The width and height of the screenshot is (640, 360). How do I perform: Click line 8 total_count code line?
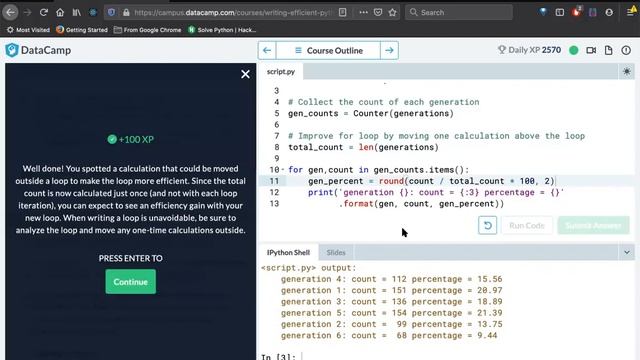(363, 147)
